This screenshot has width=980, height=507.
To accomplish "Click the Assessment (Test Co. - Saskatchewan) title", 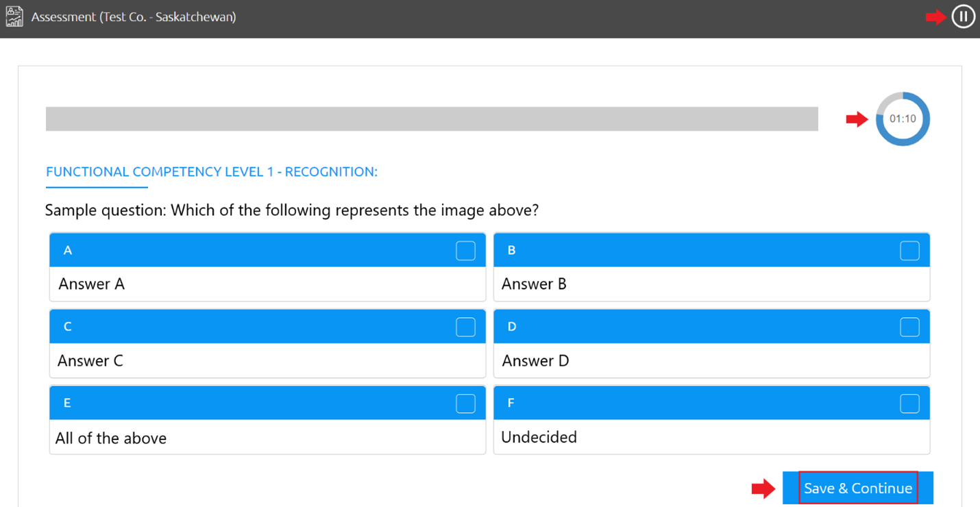I will tap(134, 17).
